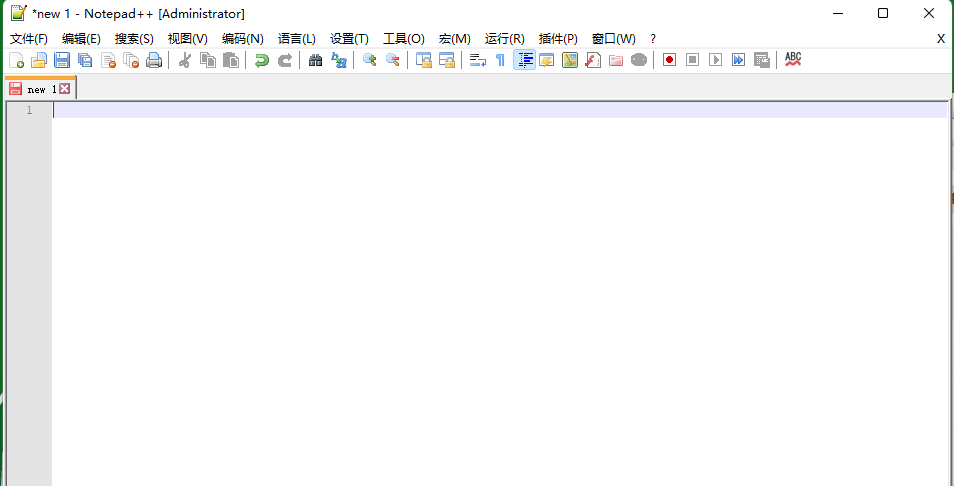Maximize the Notepad++ window
The width and height of the screenshot is (954, 486).
[883, 13]
